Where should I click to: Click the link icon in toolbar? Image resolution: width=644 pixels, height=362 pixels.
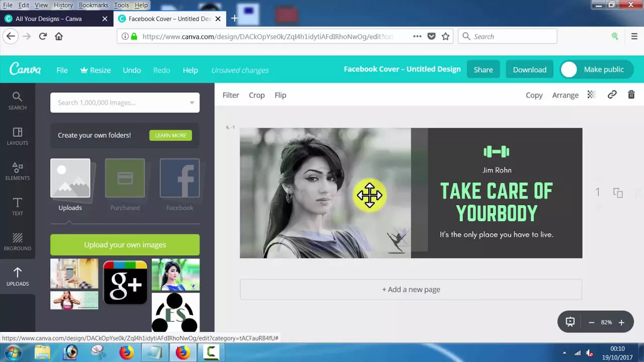pos(612,95)
